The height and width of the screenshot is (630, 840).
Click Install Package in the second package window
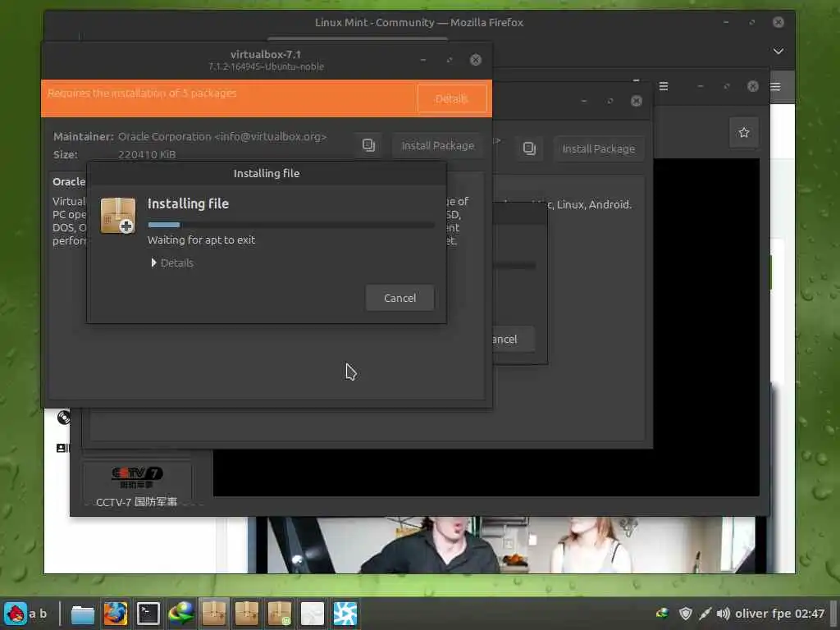coord(598,149)
